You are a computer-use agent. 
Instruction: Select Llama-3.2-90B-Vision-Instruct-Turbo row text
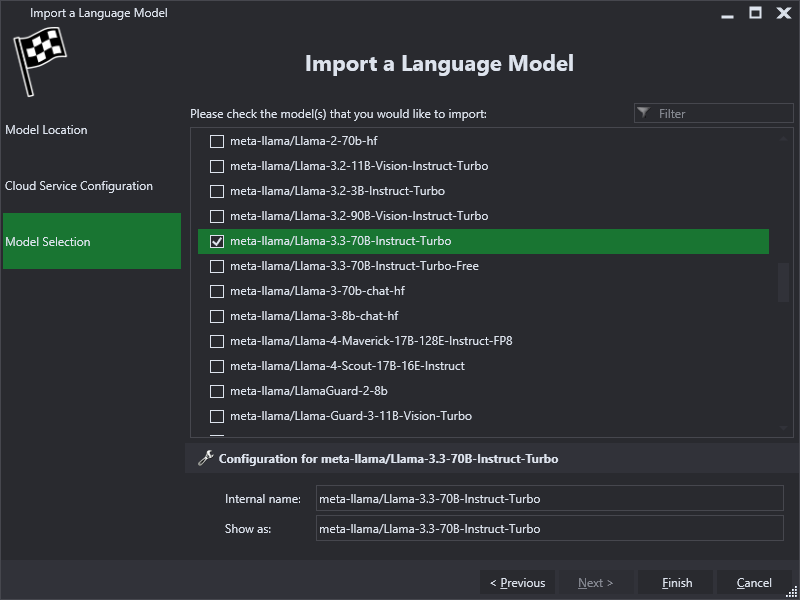click(359, 216)
